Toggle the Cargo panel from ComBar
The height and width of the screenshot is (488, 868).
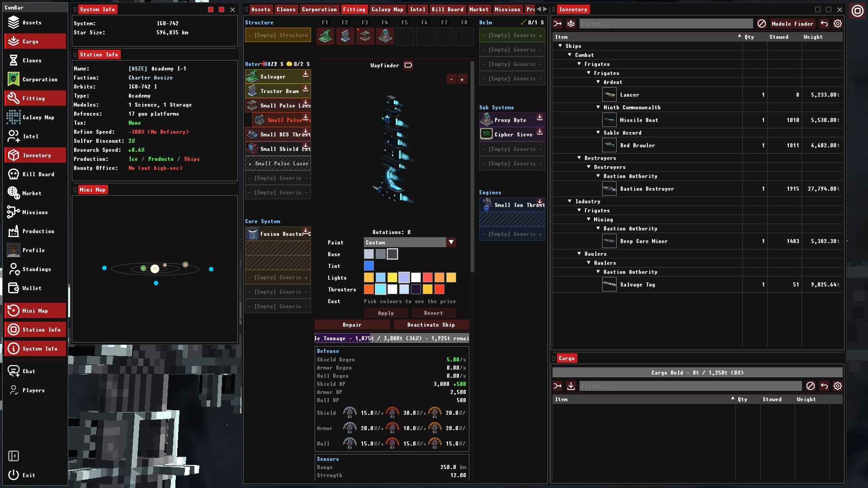pos(35,41)
